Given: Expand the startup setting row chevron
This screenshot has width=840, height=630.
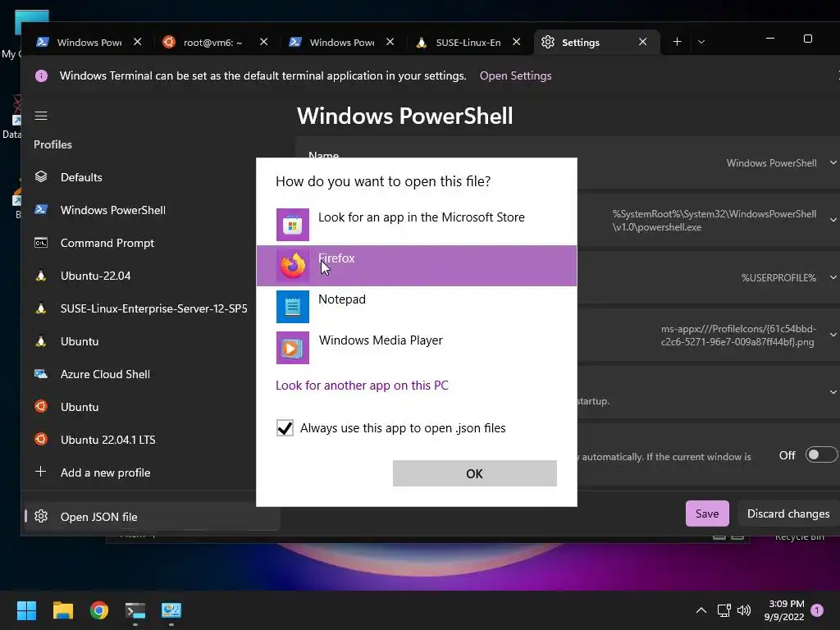Looking at the screenshot, I should tap(833, 392).
